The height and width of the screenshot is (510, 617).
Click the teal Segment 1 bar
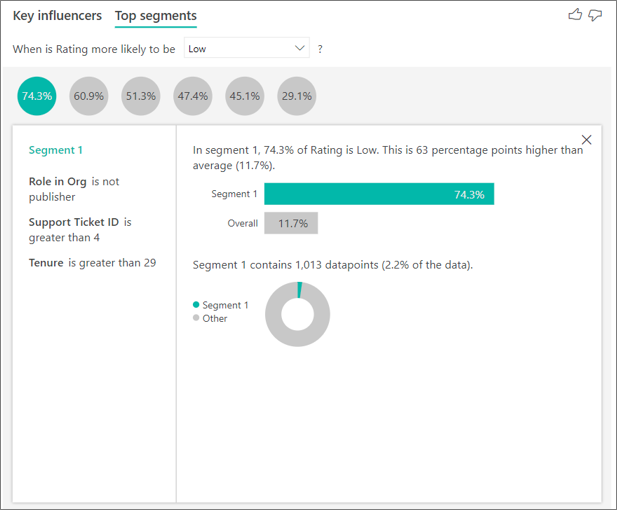pos(378,194)
